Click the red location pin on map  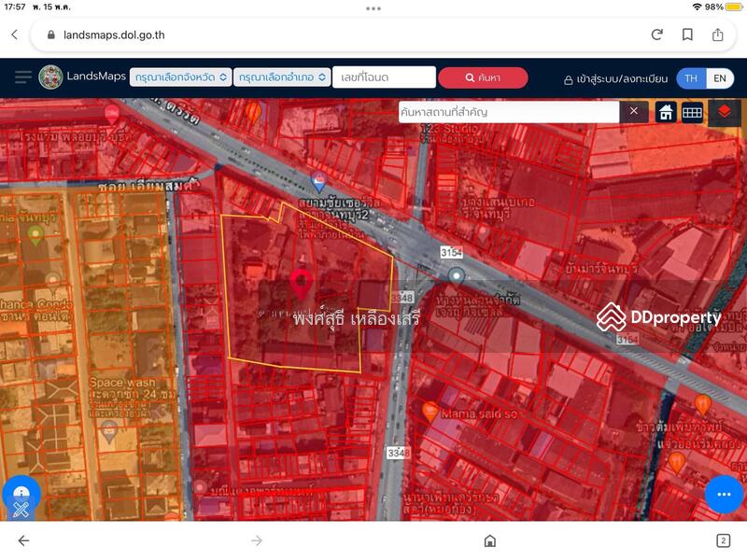[301, 283]
